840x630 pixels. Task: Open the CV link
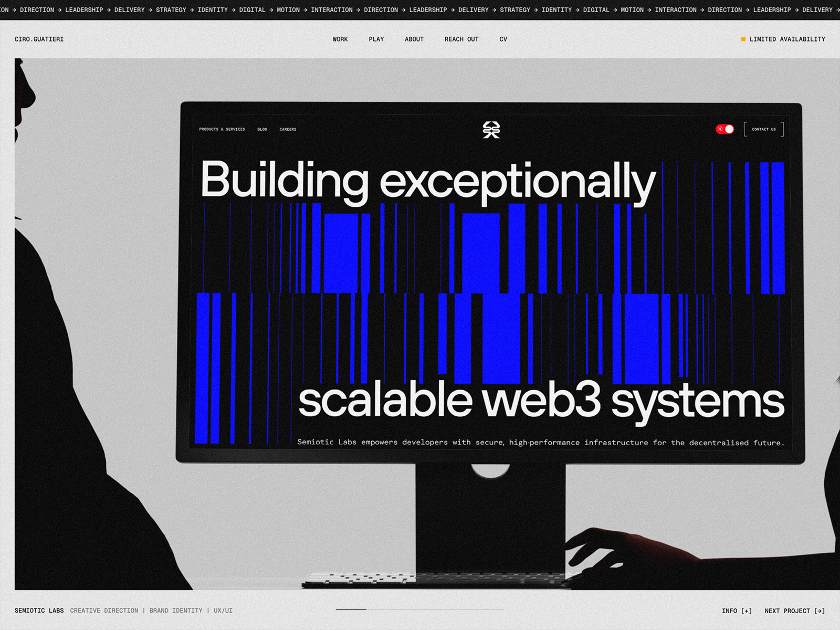coord(503,39)
